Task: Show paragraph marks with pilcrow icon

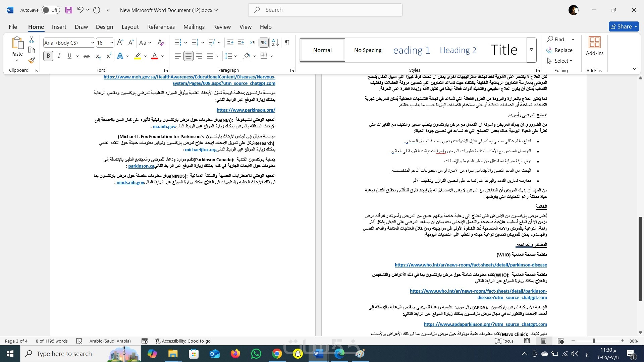Action: (287, 43)
